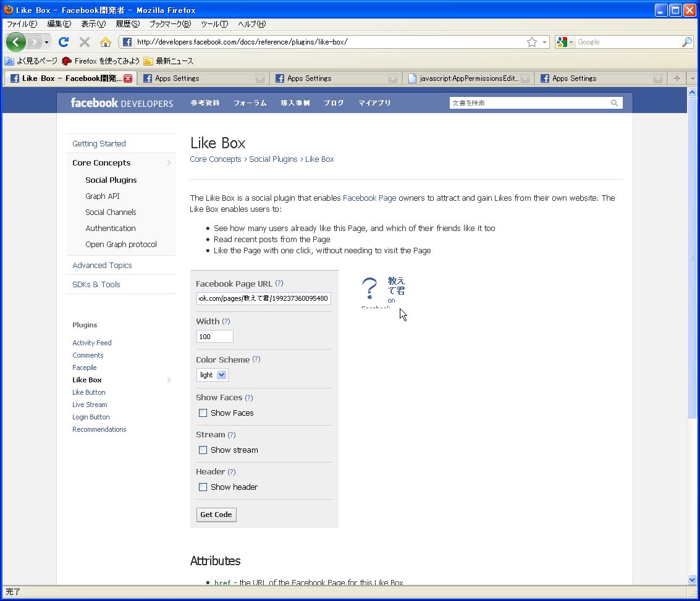Reload the page with the refresh icon
This screenshot has width=700, height=601.
(x=64, y=42)
